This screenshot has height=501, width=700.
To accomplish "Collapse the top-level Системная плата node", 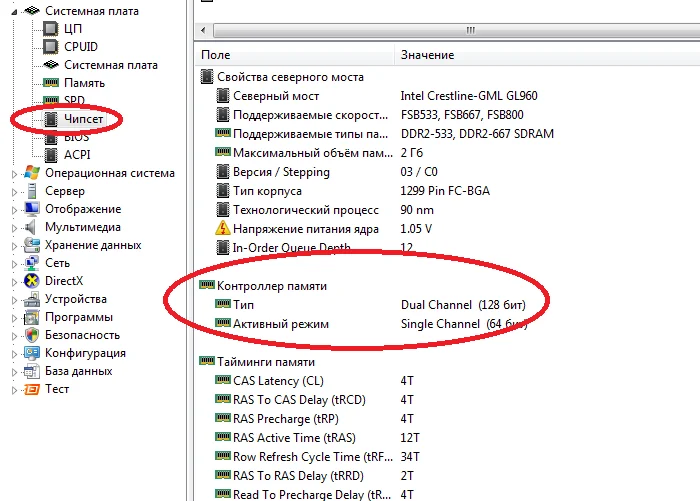I will click(14, 12).
